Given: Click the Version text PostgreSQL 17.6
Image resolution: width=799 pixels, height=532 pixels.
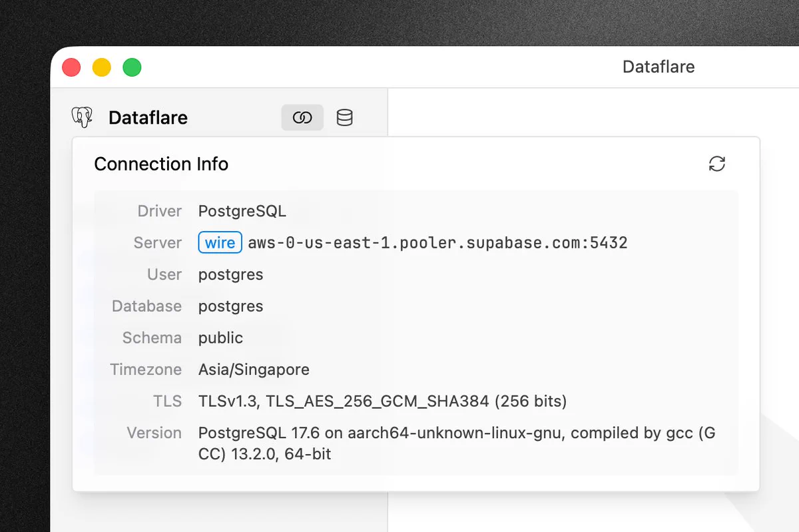Looking at the screenshot, I should click(457, 443).
